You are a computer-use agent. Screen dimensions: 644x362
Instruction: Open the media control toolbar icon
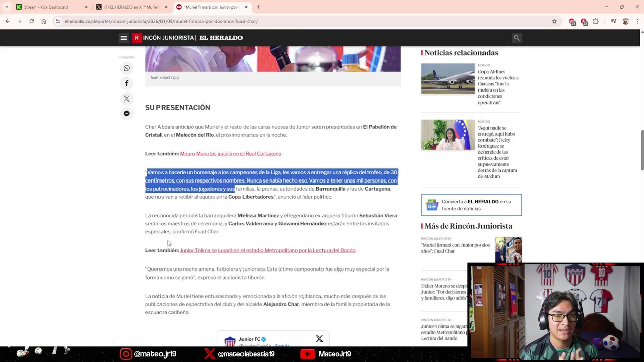point(613,21)
